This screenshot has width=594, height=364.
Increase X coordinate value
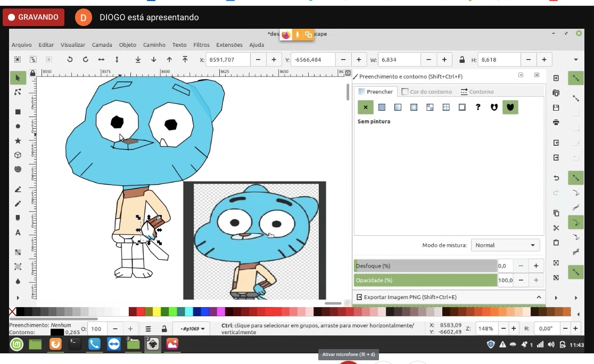pos(274,60)
